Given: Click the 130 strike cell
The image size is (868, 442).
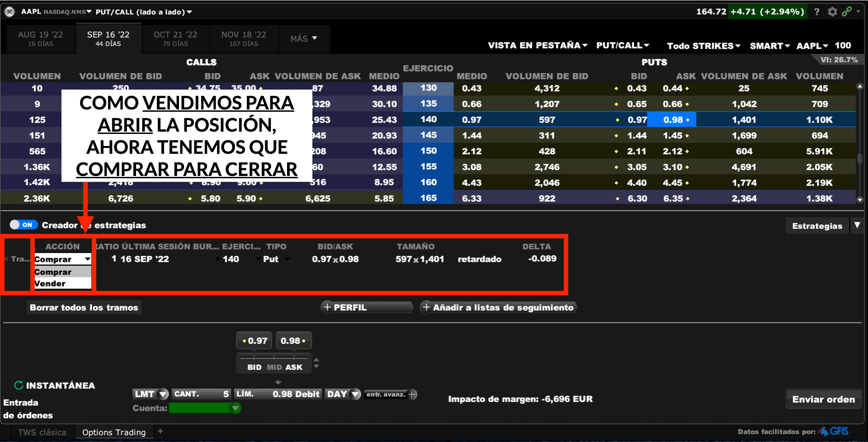Looking at the screenshot, I should pos(428,88).
